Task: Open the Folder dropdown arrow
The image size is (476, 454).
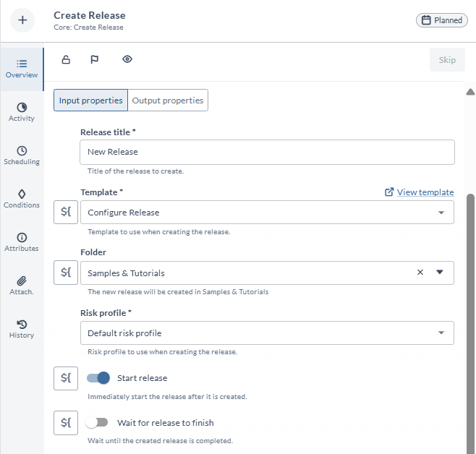Action: [x=440, y=273]
